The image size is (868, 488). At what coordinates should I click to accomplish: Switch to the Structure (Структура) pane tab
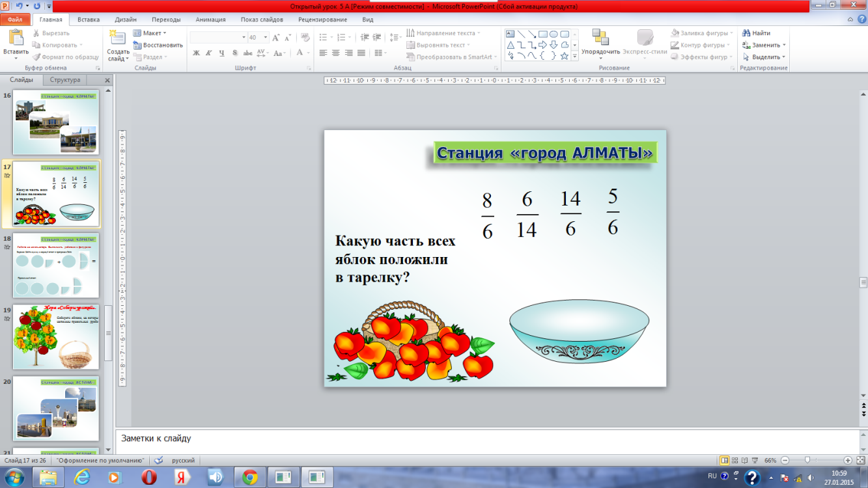tap(65, 80)
